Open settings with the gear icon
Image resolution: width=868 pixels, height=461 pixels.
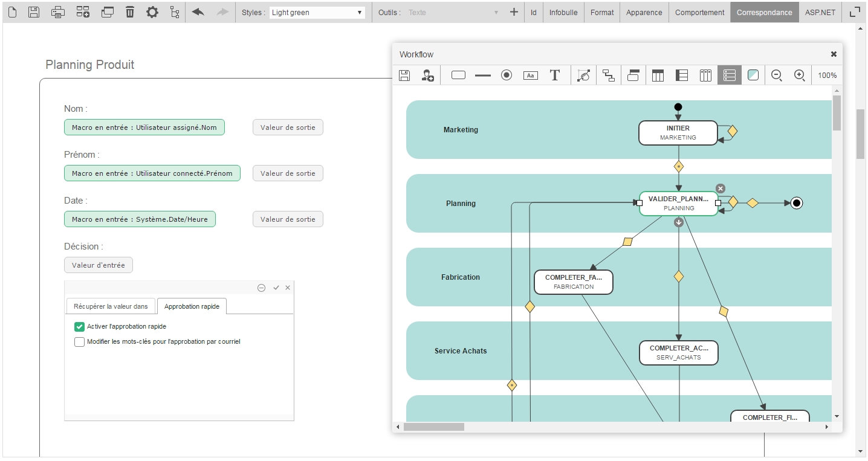[152, 12]
